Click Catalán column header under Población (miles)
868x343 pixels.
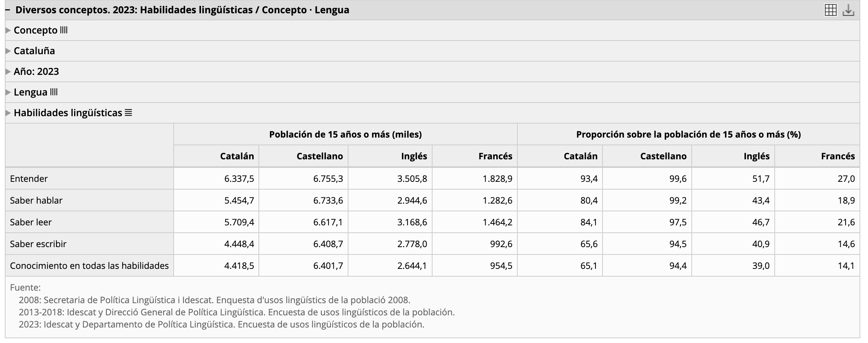click(x=237, y=156)
